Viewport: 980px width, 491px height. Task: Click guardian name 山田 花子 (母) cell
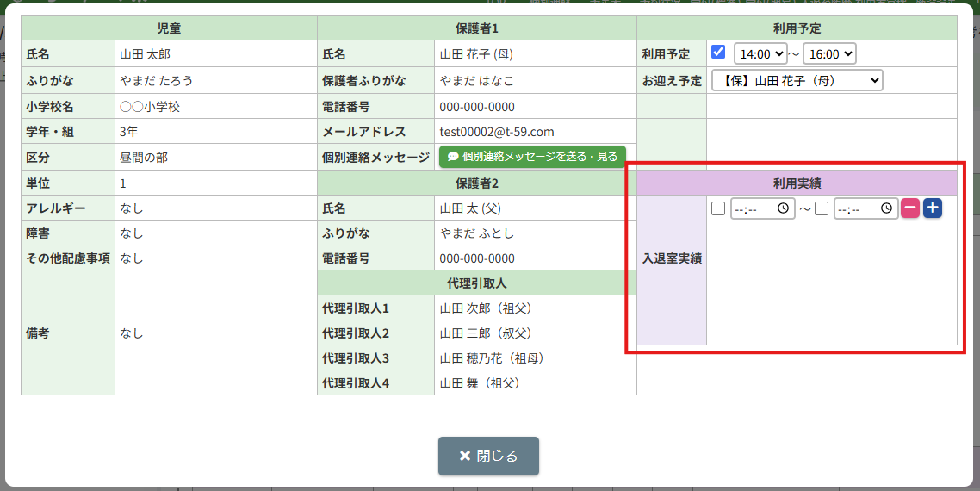pos(476,53)
